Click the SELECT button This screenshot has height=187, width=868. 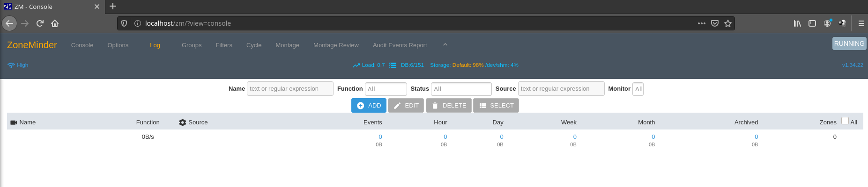tap(496, 106)
